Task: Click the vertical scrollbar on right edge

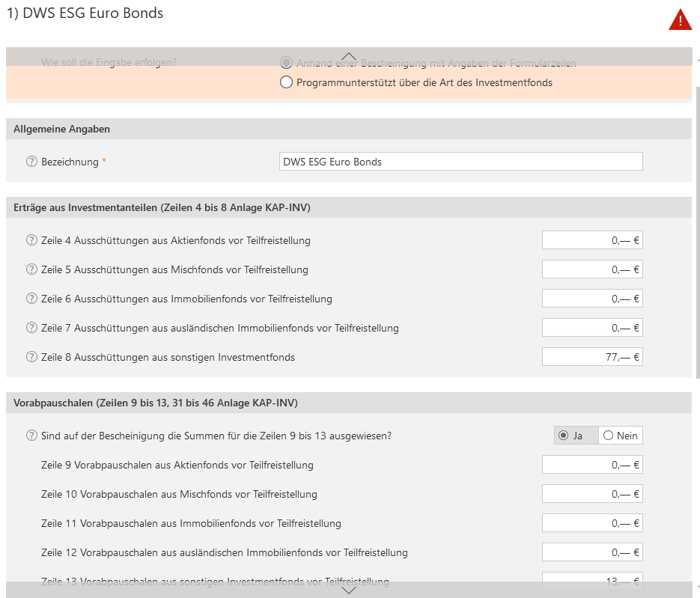Action: pyautogui.click(x=698, y=232)
